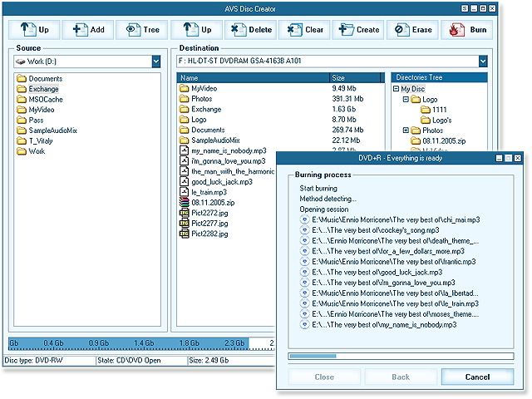Click the chi_mai.mp3 burn log entry
The height and width of the screenshot is (399, 532).
point(390,219)
